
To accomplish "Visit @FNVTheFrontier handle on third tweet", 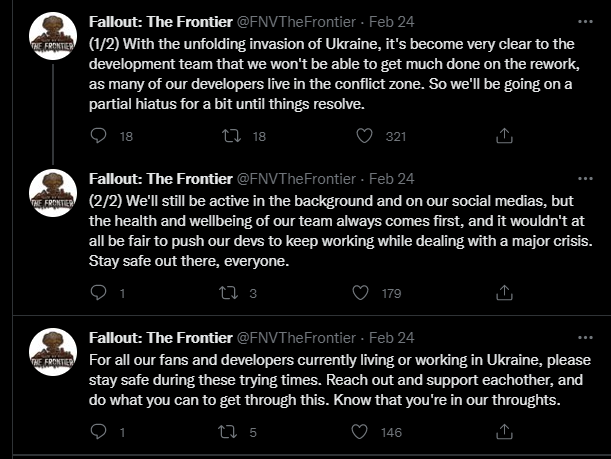I will (296, 338).
